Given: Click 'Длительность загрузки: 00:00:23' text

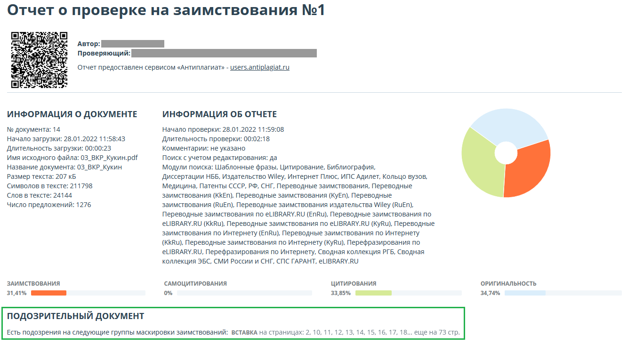Looking at the screenshot, I should 59,148.
